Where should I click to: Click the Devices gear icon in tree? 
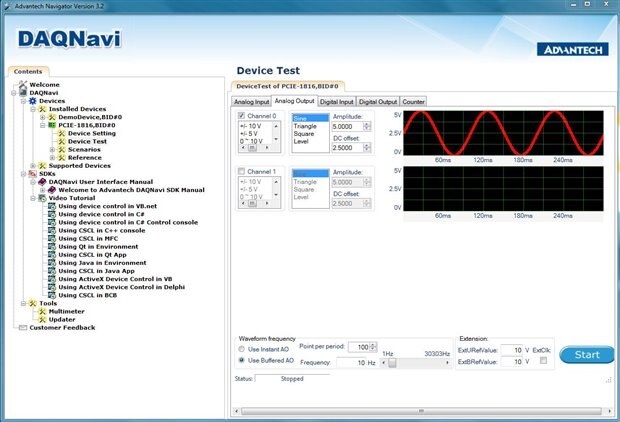[32, 101]
